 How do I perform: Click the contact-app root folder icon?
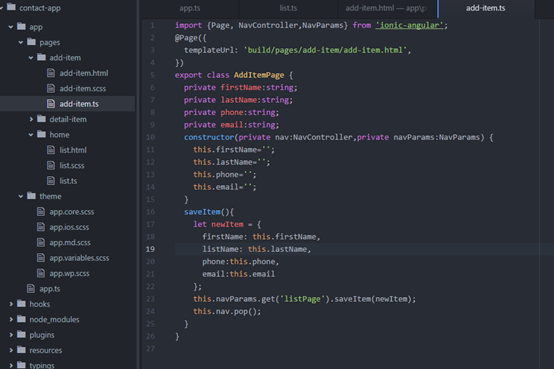11,7
